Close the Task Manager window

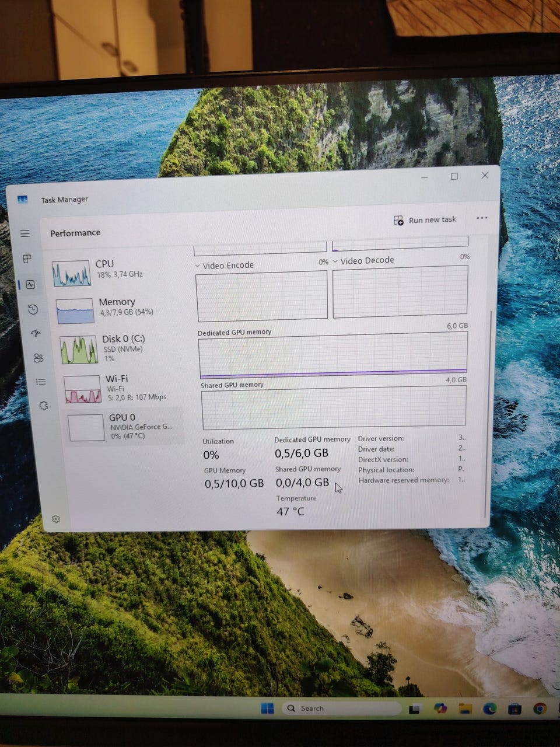coord(485,175)
